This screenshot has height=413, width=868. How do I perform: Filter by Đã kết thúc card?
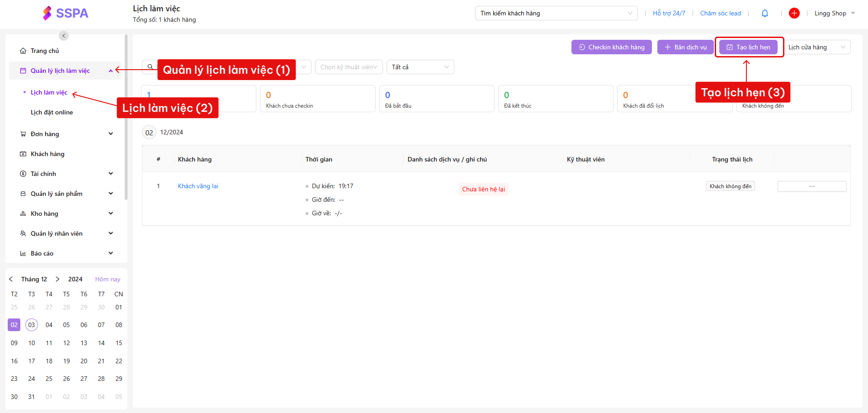coord(556,99)
